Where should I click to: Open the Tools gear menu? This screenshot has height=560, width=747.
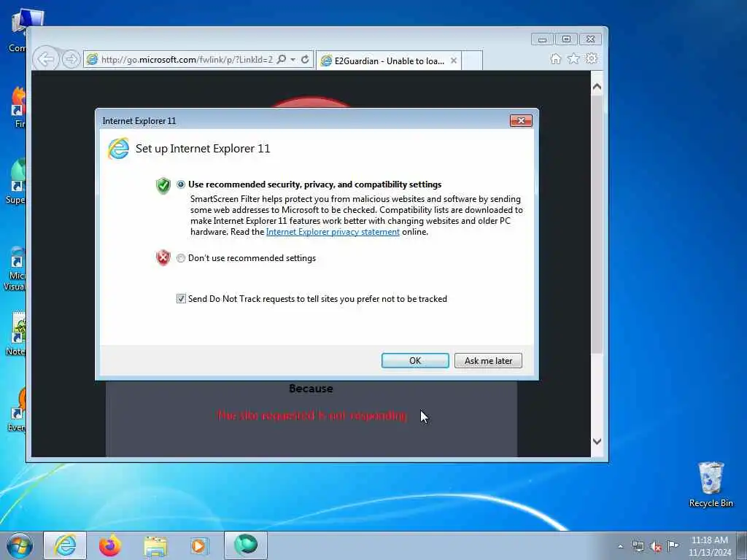tap(592, 58)
